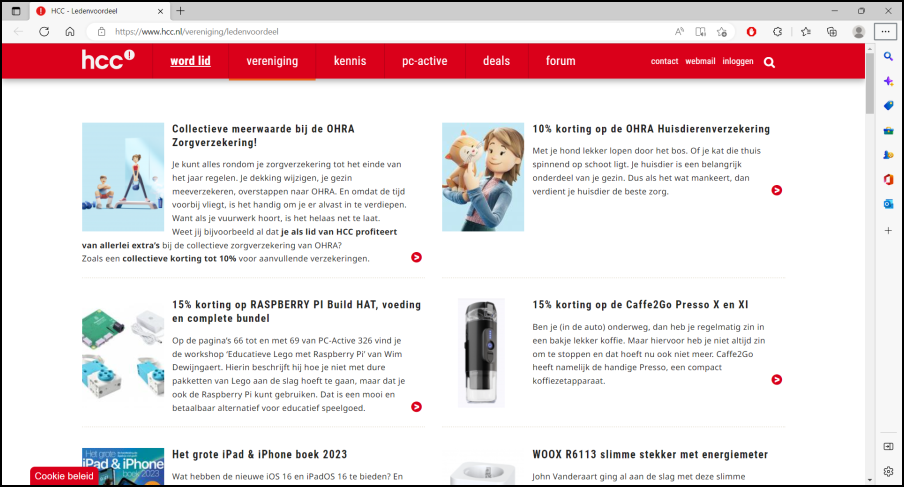Click the read aloud icon in address bar

coord(679,32)
